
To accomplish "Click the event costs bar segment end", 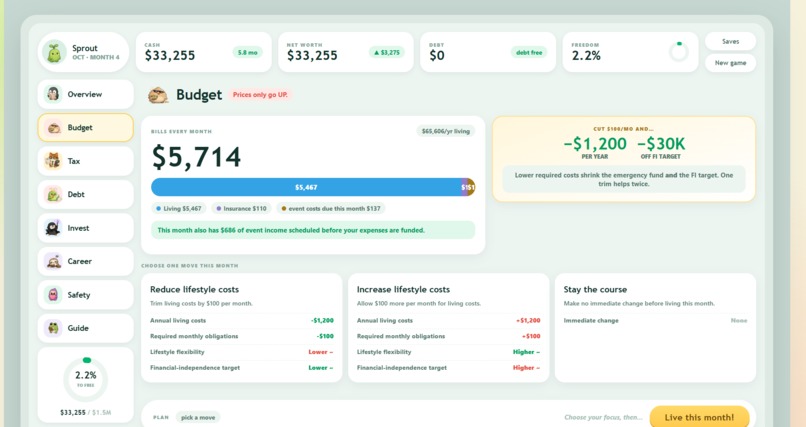I will [x=471, y=188].
